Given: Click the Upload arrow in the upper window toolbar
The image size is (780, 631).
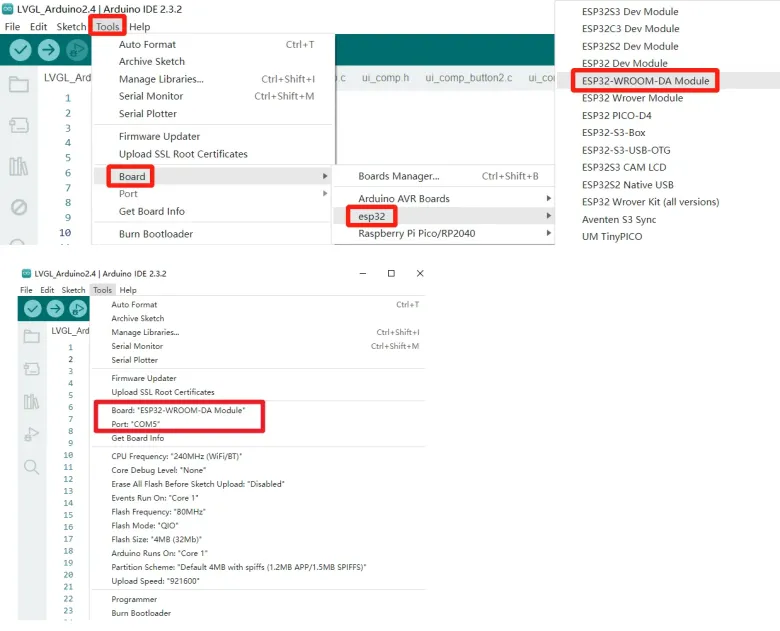Looking at the screenshot, I should tap(48, 50).
